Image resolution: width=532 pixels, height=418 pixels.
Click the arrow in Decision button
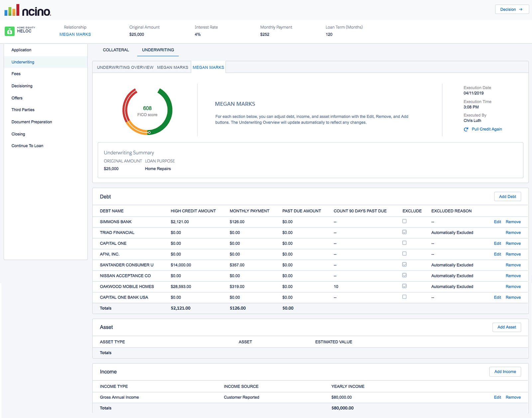(x=521, y=9)
